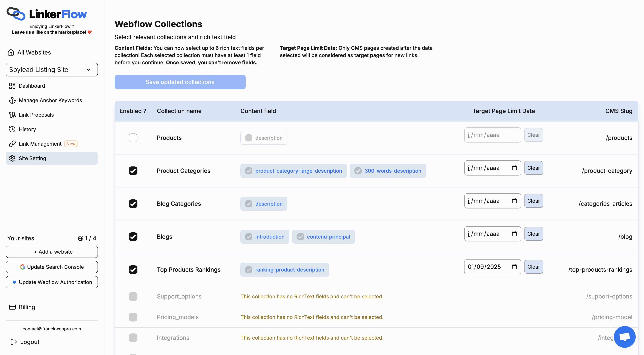Click the Add a website button
This screenshot has height=355, width=644.
pyautogui.click(x=51, y=252)
